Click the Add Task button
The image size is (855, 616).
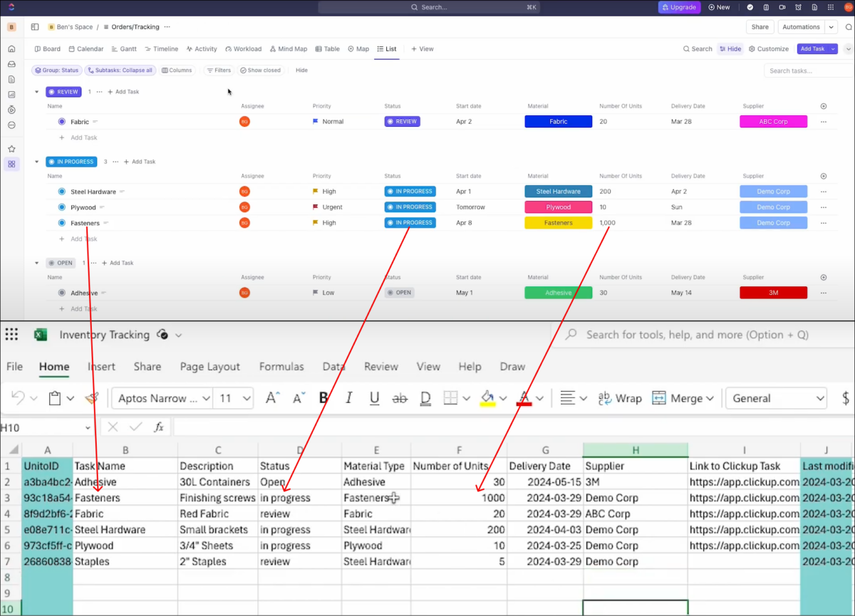[x=814, y=48]
